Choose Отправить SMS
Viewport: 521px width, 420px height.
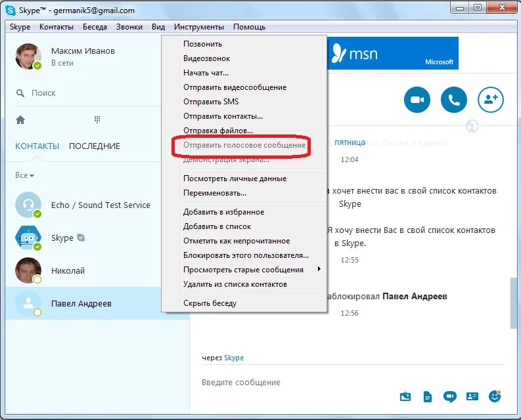[244, 102]
